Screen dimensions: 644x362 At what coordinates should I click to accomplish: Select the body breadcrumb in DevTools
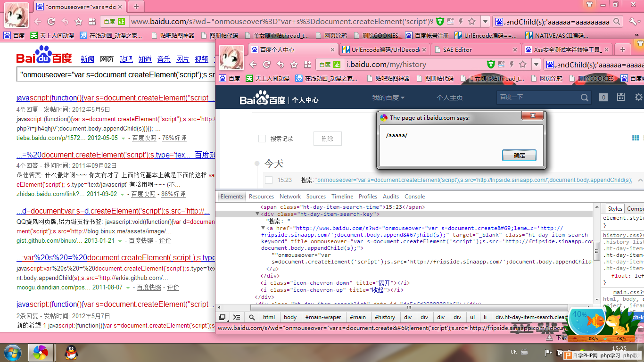(x=290, y=317)
